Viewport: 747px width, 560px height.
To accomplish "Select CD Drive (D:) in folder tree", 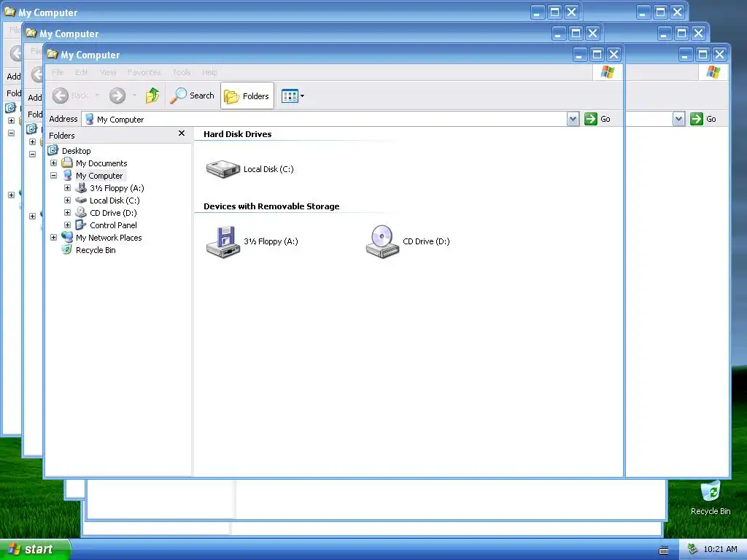I will 113,213.
